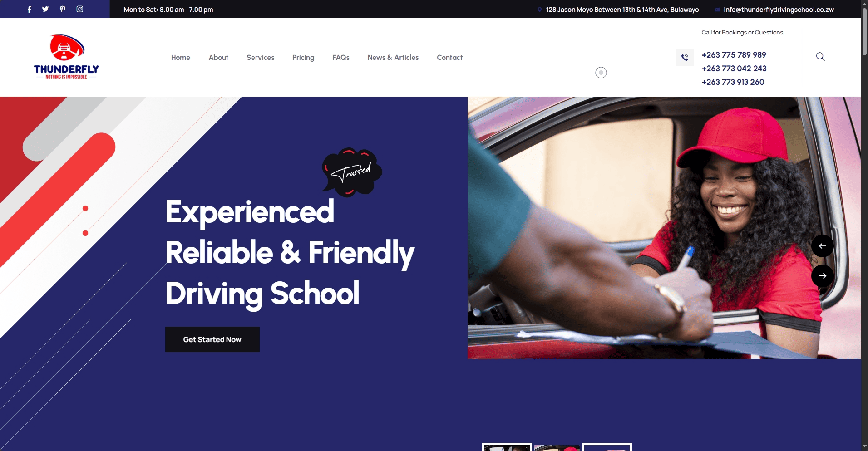Screen dimensions: 868x451
Task: Open the Services menu item
Action: click(261, 58)
